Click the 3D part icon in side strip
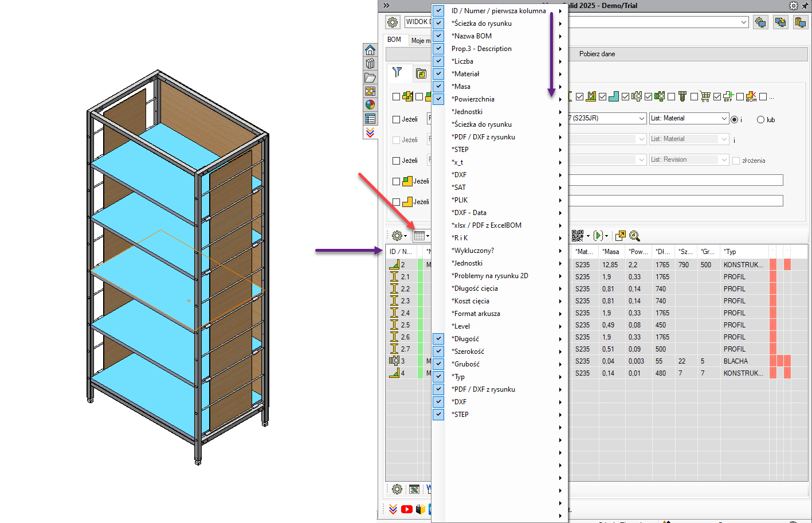Viewport: 812px width, 523px height. point(370,64)
